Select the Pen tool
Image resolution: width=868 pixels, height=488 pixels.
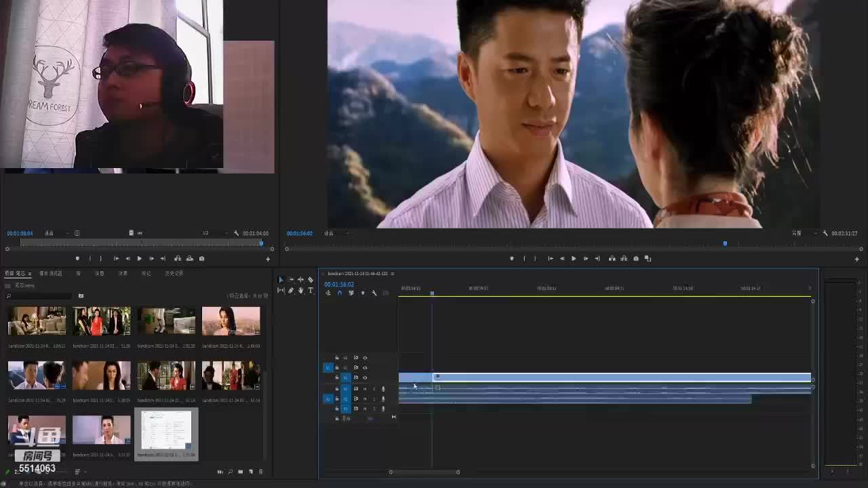click(291, 291)
